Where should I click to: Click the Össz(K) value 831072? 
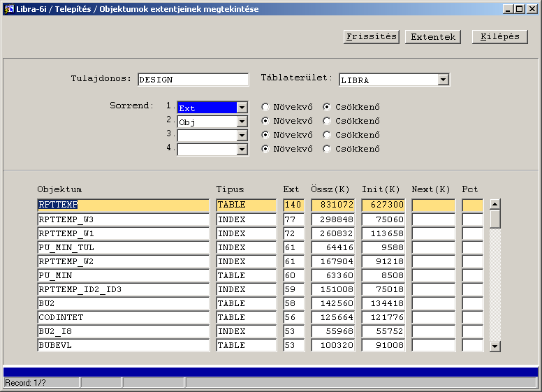pos(333,205)
